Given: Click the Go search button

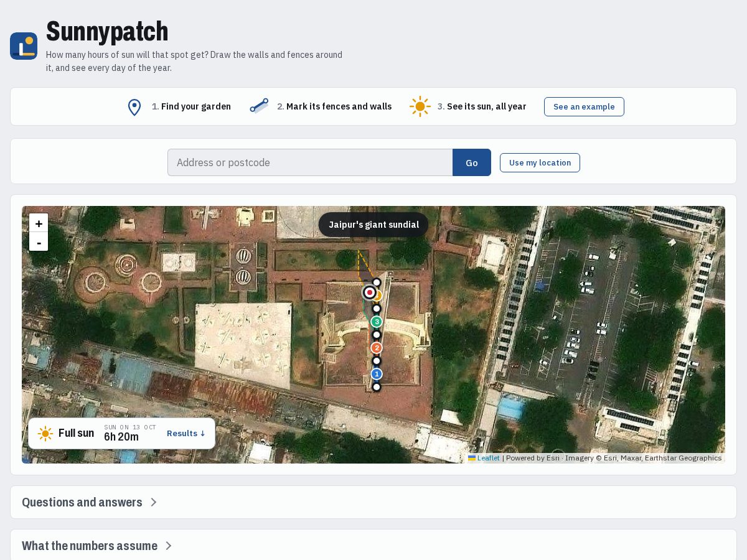Looking at the screenshot, I should tap(472, 162).
